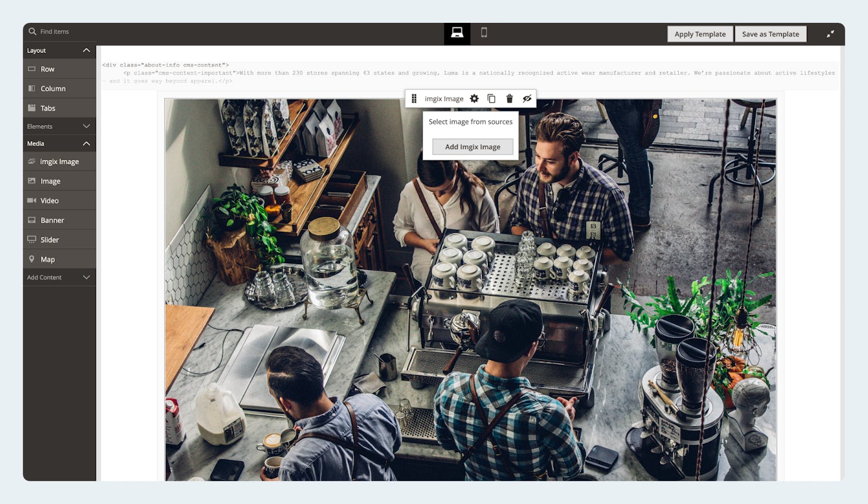Choose the Banner media item
868x504 pixels.
(59, 220)
